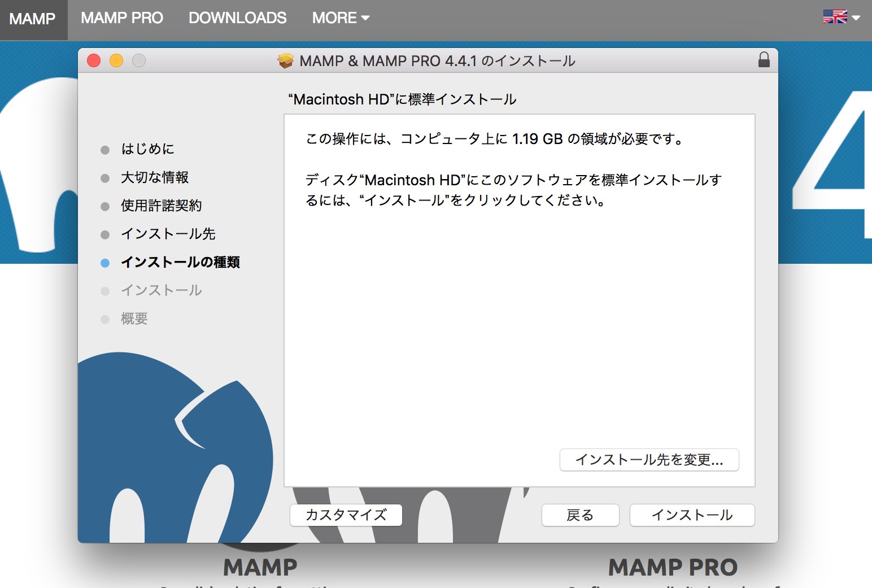Select the 使用許諾契約 step in sidebar
872x588 pixels.
[162, 206]
